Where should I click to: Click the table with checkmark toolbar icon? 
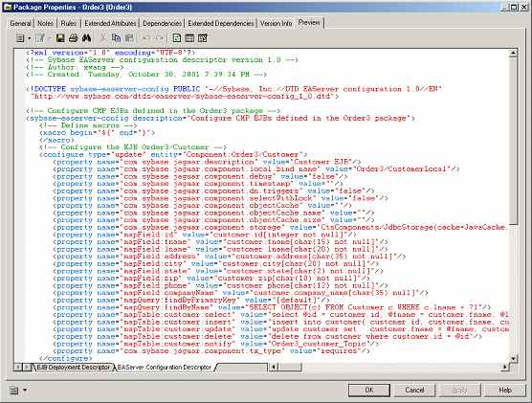[x=203, y=38]
